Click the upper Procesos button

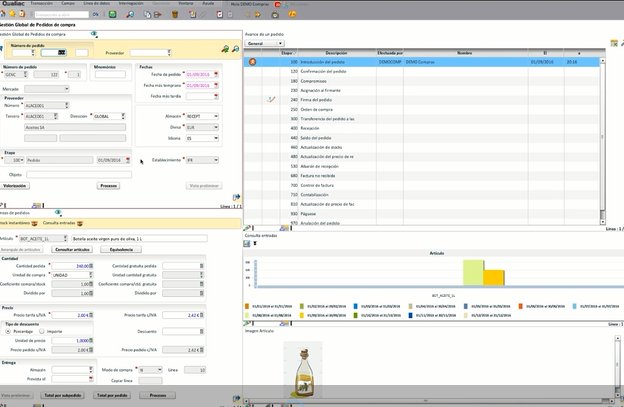pyautogui.click(x=108, y=186)
